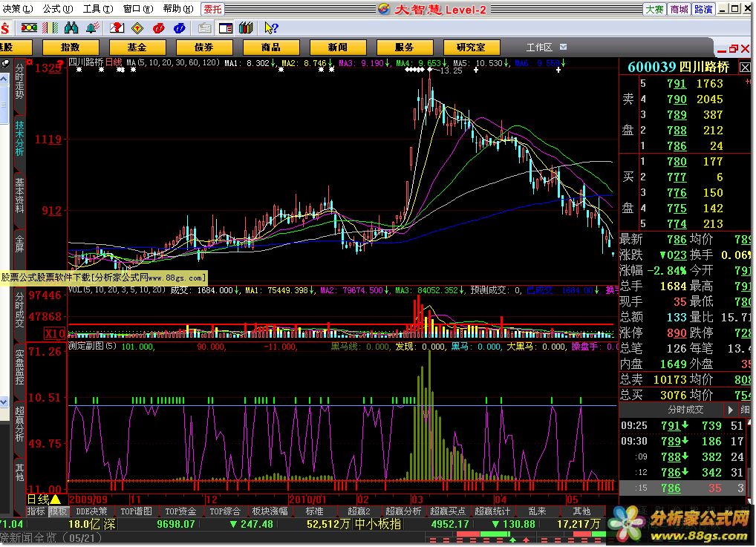756x547 pixels.
Task: Select the 模板 bottom tab
Action: [59, 511]
